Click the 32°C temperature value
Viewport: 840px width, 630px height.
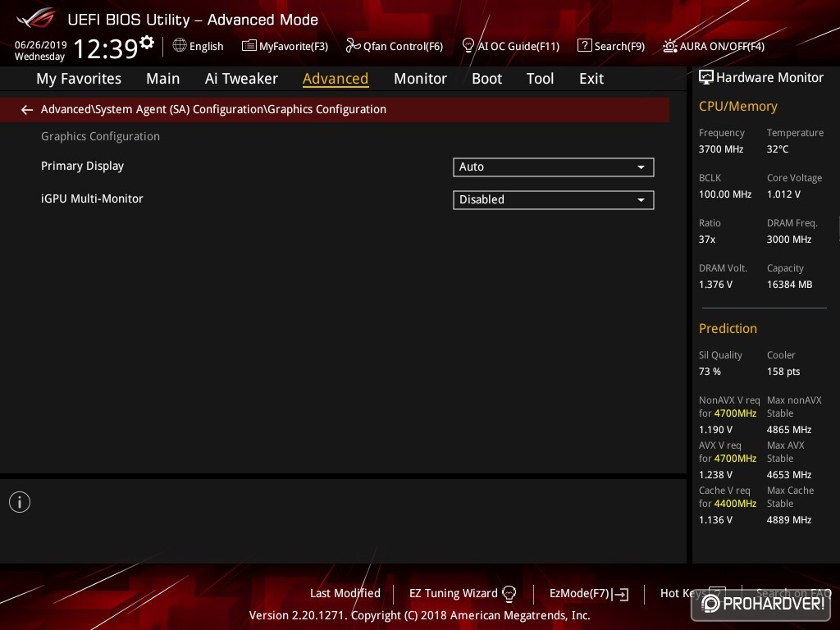coord(778,149)
